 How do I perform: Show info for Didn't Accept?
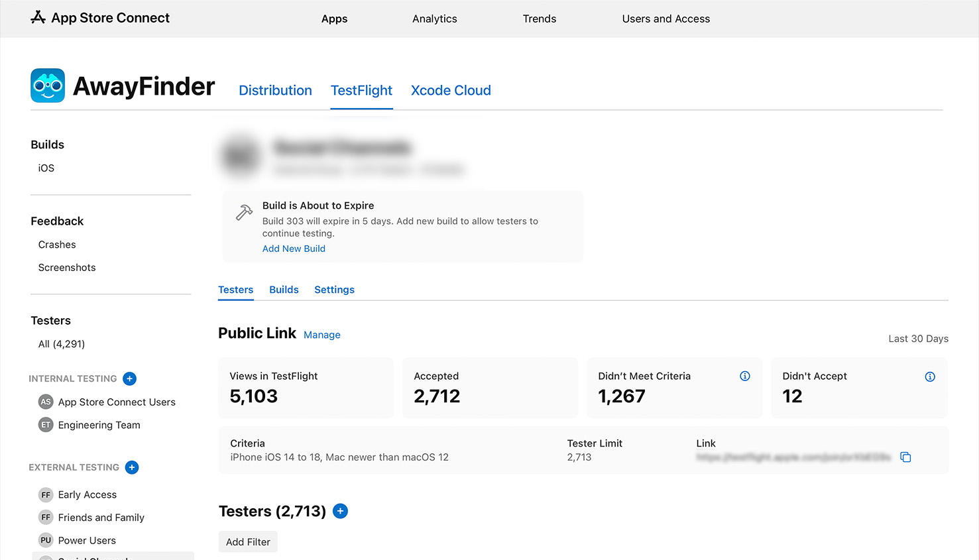(x=930, y=376)
